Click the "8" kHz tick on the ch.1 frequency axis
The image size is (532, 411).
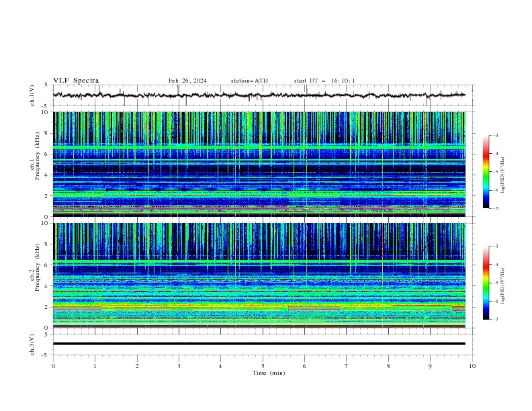[x=48, y=133]
